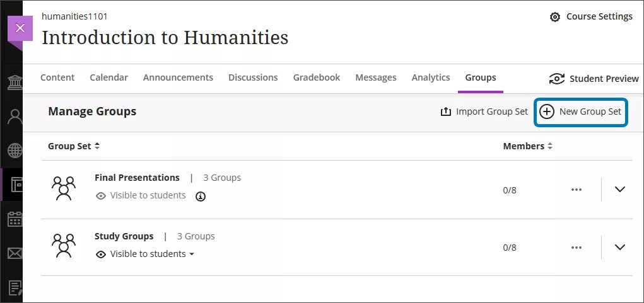Viewport: 644px width, 303px height.
Task: Click the New Group Set button
Action: pos(581,112)
